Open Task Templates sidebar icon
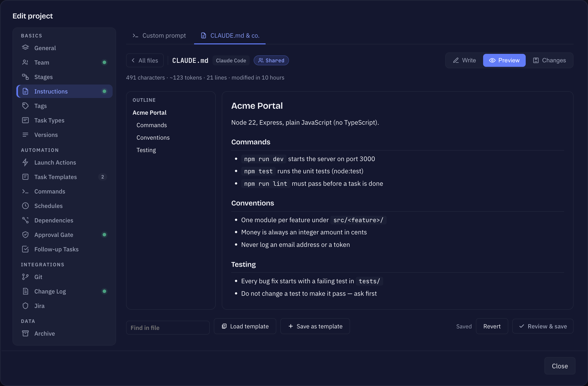Image resolution: width=588 pixels, height=386 pixels. (x=25, y=177)
